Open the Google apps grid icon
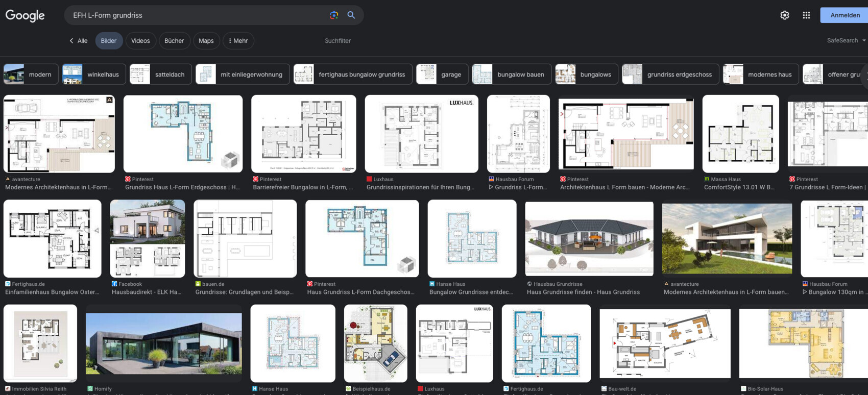This screenshot has width=868, height=395. tap(806, 15)
